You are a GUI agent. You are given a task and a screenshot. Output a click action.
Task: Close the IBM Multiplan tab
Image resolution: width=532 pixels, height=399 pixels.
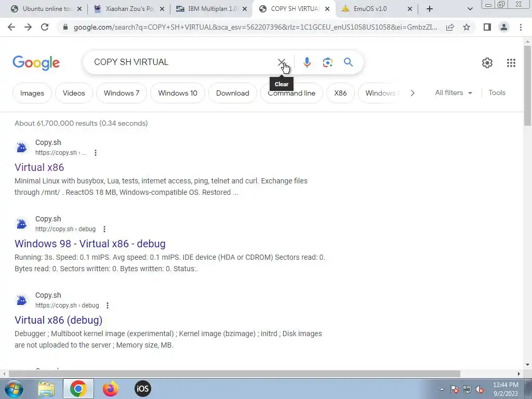coord(245,9)
